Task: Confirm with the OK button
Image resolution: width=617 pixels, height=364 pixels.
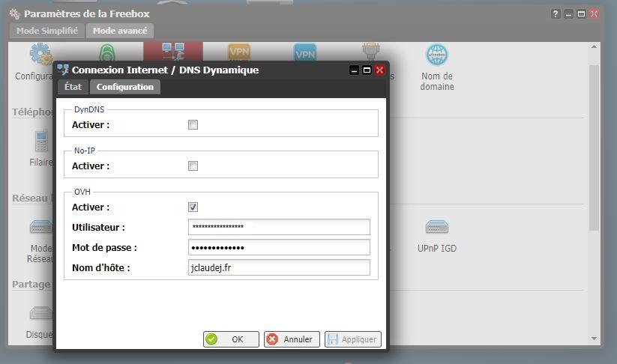Action: pyautogui.click(x=231, y=339)
